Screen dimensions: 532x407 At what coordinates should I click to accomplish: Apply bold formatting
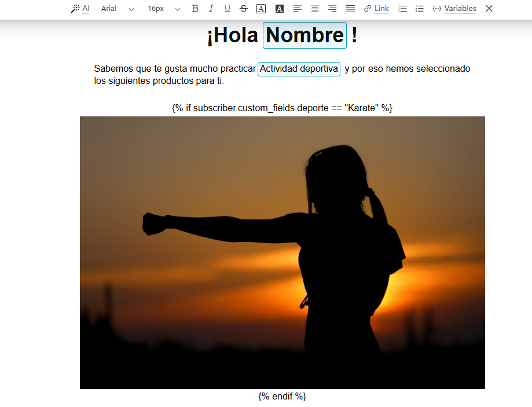195,9
